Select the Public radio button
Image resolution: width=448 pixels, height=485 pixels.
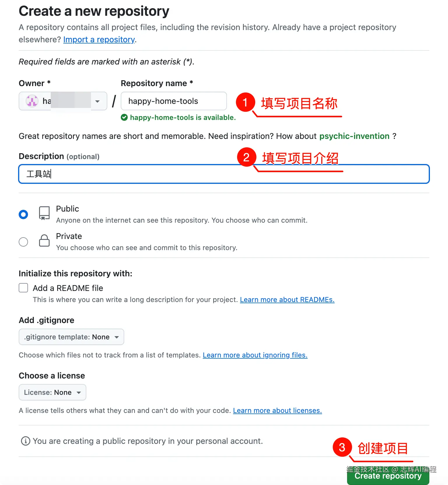pos(23,214)
